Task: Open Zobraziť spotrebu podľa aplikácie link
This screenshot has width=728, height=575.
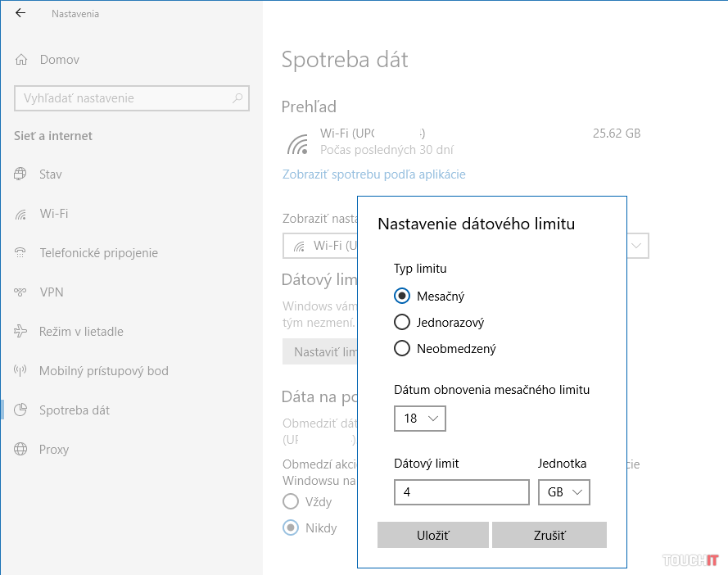Action: (x=373, y=174)
